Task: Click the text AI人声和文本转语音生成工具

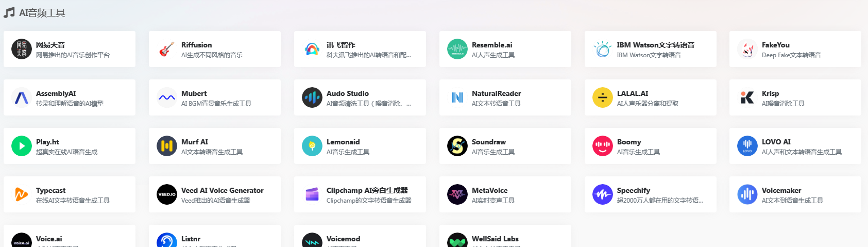Action: 802,152
